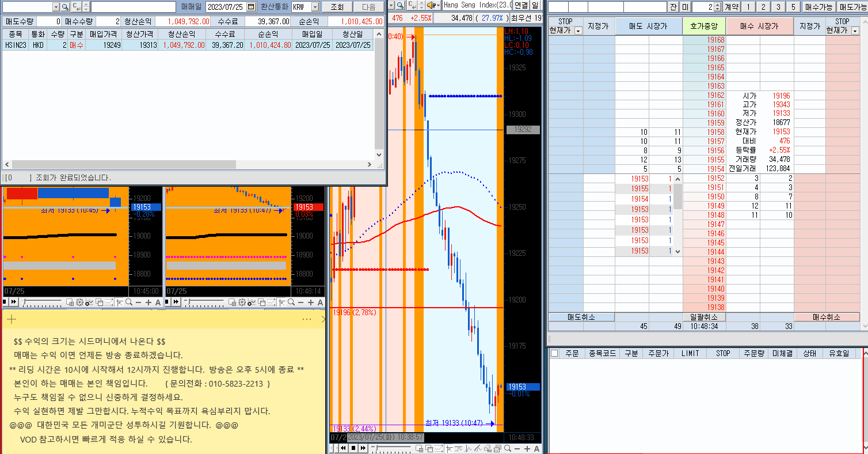Viewport: 868px width, 454px height.
Task: Open the calendar picker beside 2023/07/25
Action: (x=251, y=7)
